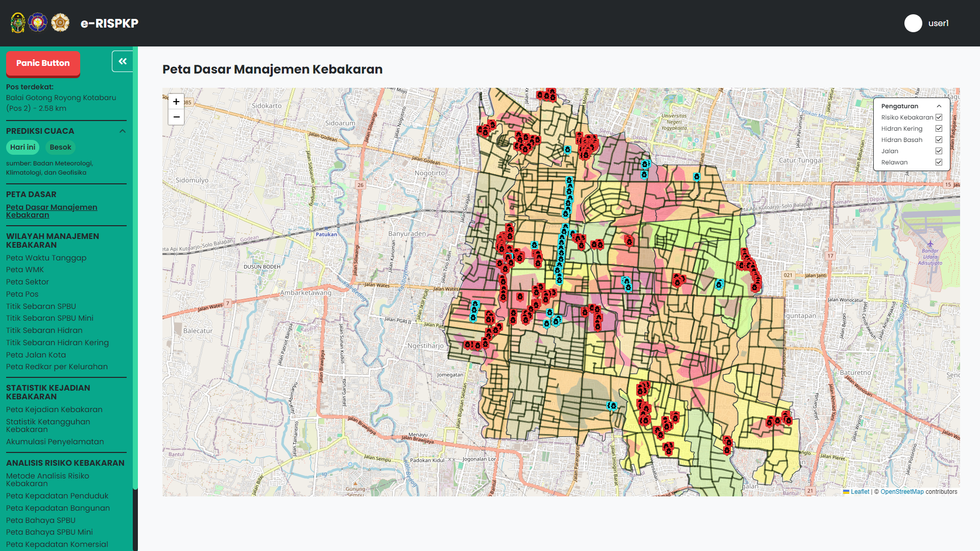Disable the Relawan layer checkbox
Viewport: 980px width, 551px height.
point(939,162)
